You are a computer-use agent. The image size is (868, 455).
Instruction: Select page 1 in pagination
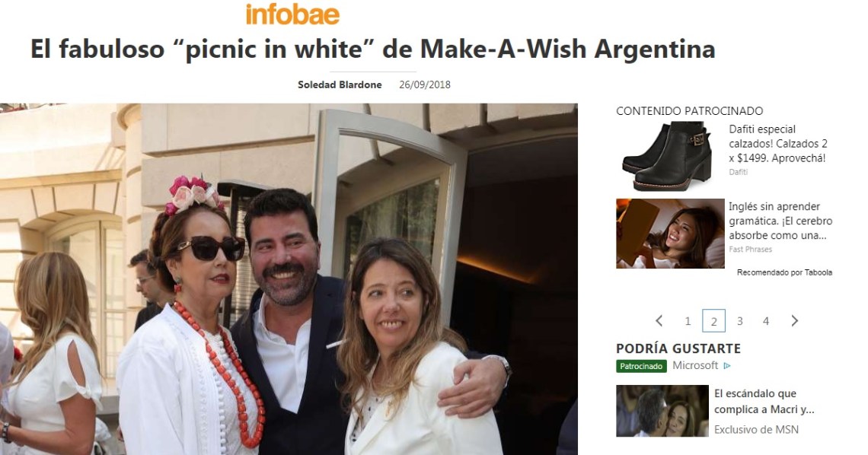point(688,321)
